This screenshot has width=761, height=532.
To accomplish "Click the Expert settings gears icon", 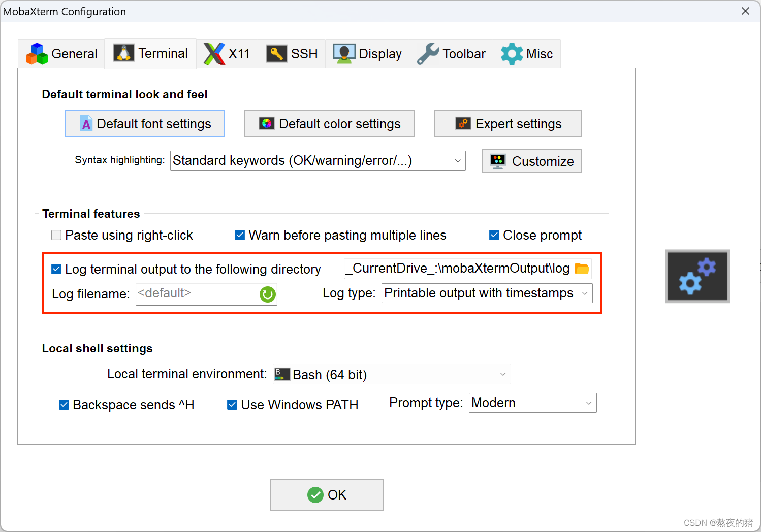I will tap(463, 123).
